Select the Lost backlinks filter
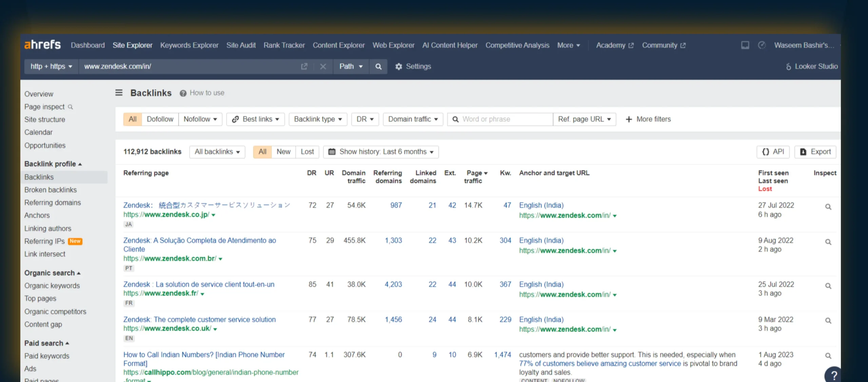 tap(307, 152)
